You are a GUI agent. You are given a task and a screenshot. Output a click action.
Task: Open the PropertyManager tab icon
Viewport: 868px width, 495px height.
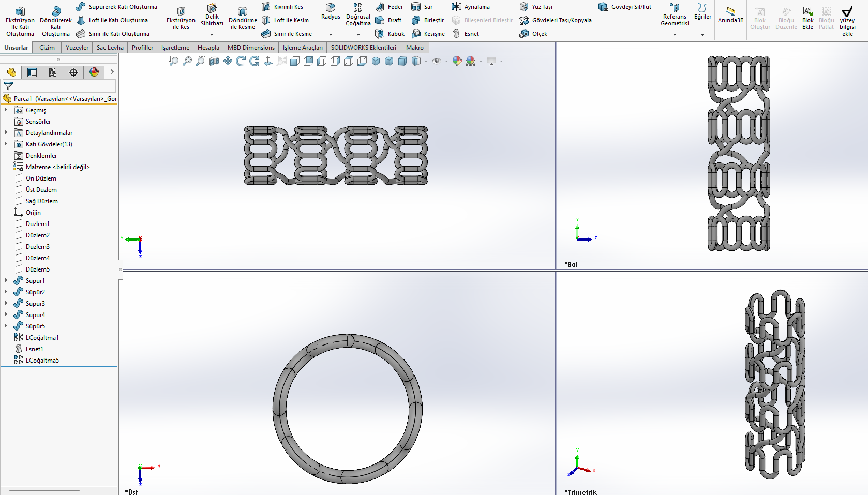(x=32, y=72)
